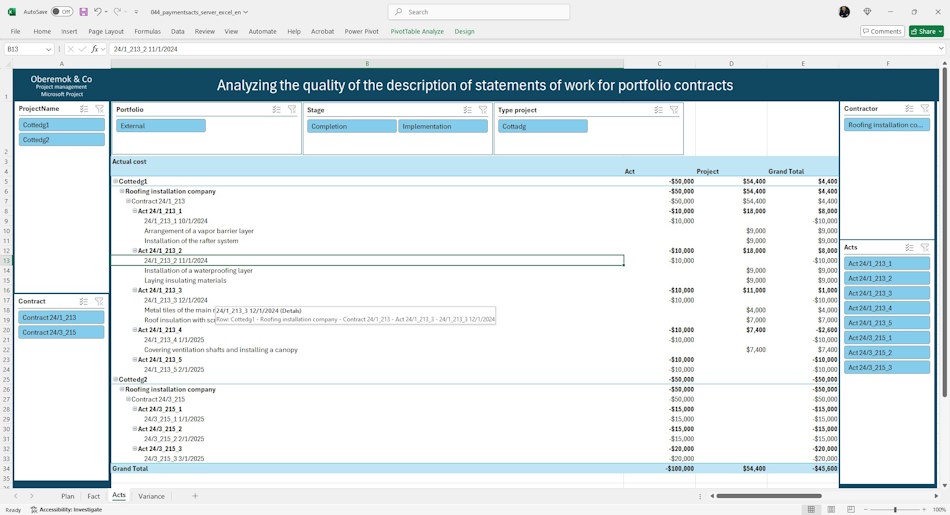The image size is (950, 515).
Task: Toggle Contract 24/1_213 slicer item
Action: click(61, 317)
